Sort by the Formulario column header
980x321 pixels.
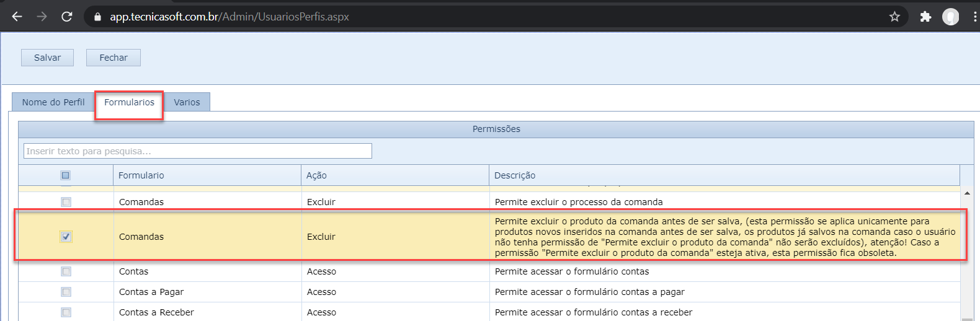(x=207, y=175)
